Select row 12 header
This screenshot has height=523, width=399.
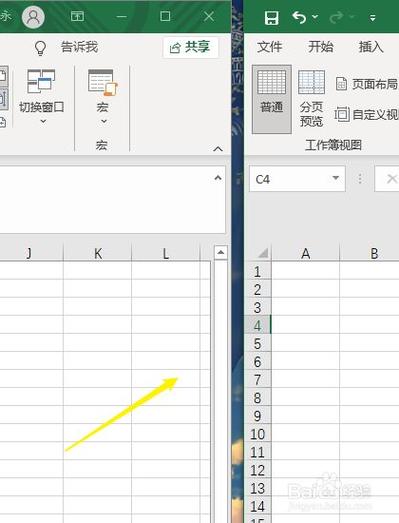pos(258,470)
